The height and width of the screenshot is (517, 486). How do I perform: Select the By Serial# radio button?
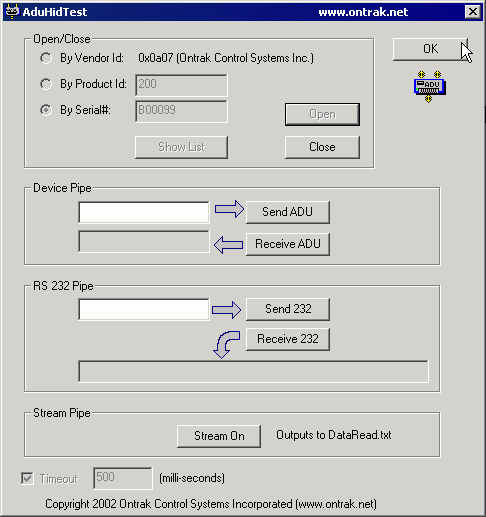[46, 110]
